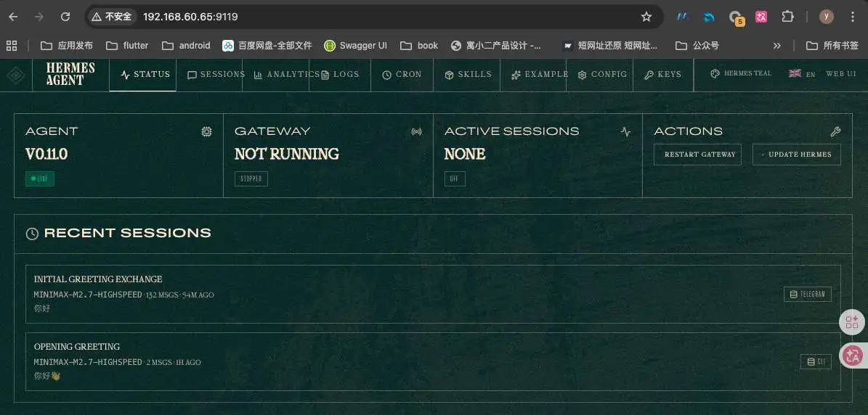
Task: Click the Hermes Agent diamond logo icon
Action: tap(16, 75)
